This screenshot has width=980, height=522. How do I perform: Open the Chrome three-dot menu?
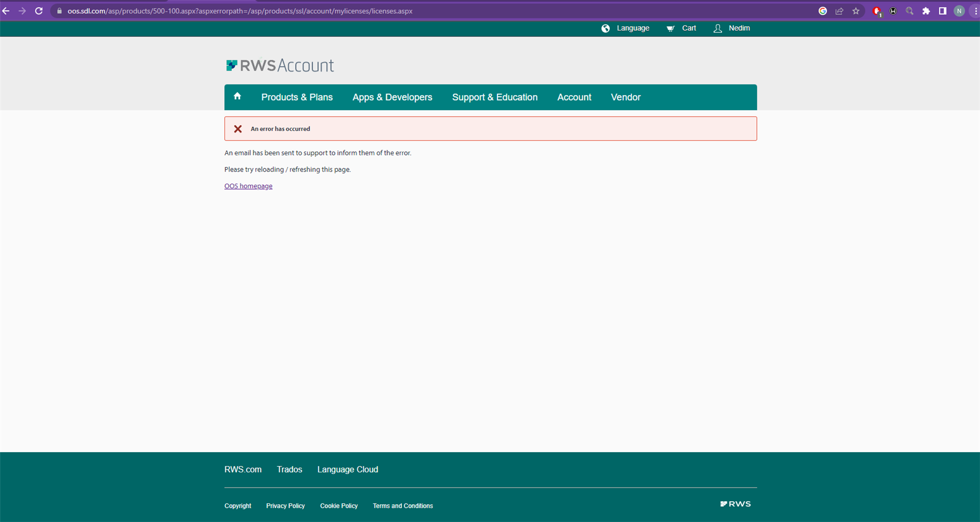[976, 11]
